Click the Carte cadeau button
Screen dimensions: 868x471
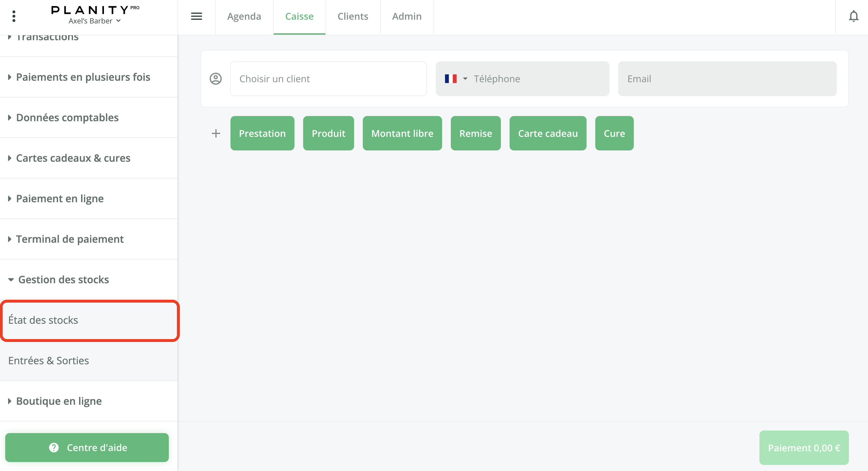[x=547, y=133]
